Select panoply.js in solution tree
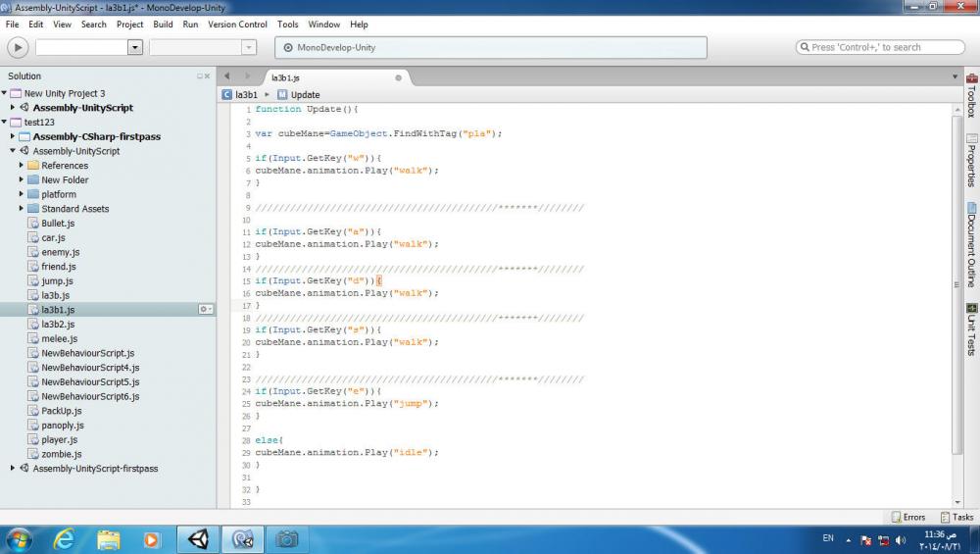Viewport: 980px width, 554px height. click(63, 426)
